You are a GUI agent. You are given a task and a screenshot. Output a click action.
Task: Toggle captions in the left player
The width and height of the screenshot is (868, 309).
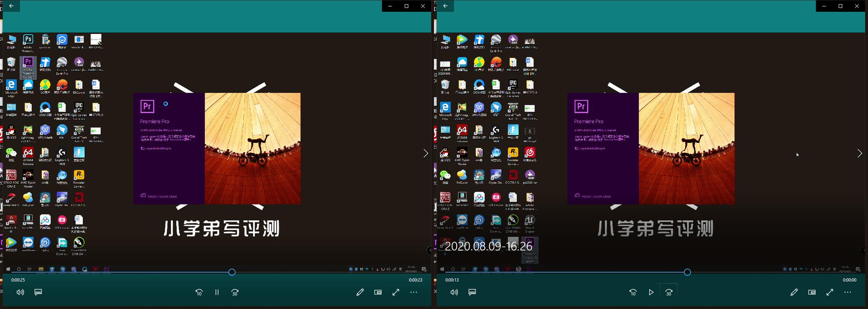pos(38,292)
